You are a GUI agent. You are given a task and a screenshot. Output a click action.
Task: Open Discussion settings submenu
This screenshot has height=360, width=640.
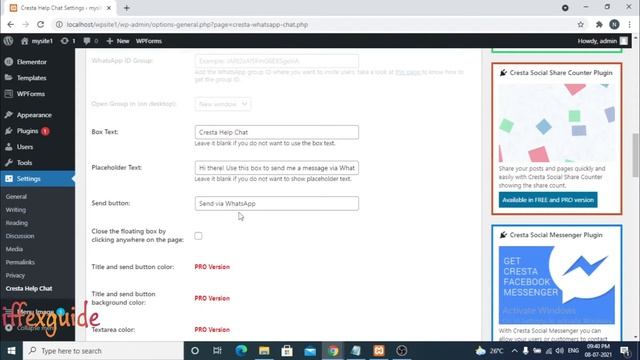click(20, 236)
